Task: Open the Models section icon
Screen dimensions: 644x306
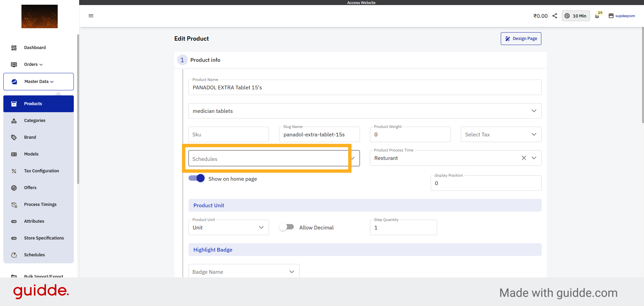Action: tap(14, 154)
